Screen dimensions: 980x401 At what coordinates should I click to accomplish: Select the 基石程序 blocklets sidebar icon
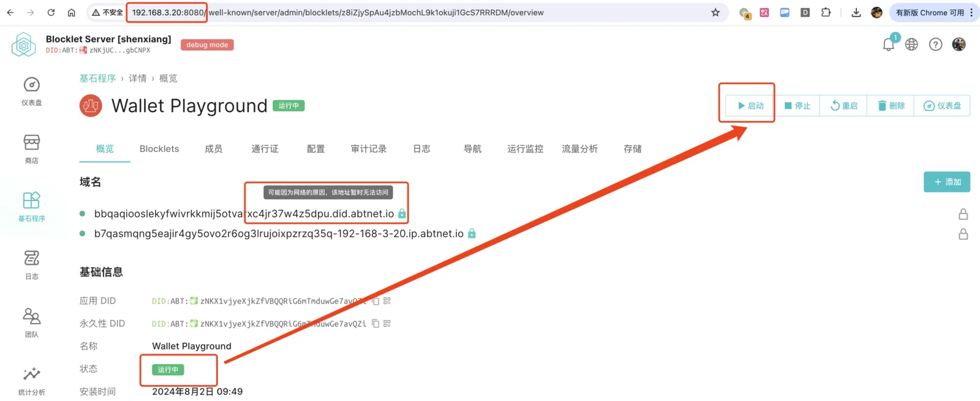coord(32,207)
